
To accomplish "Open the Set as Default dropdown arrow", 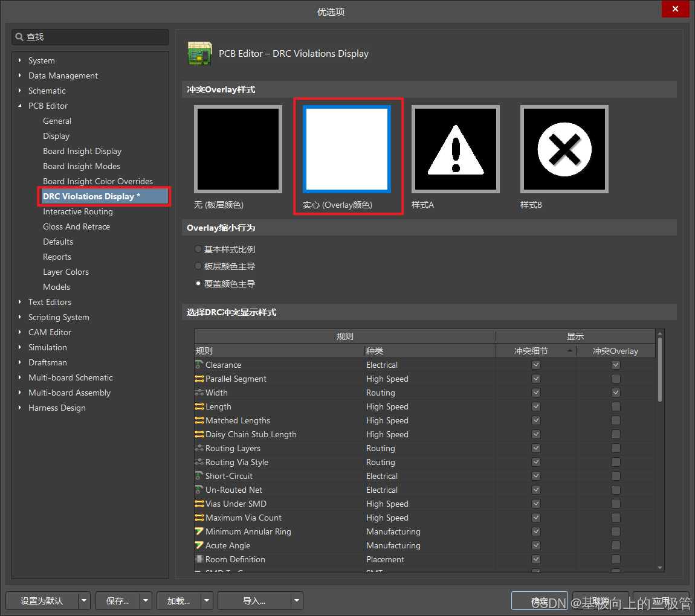I will pos(84,601).
